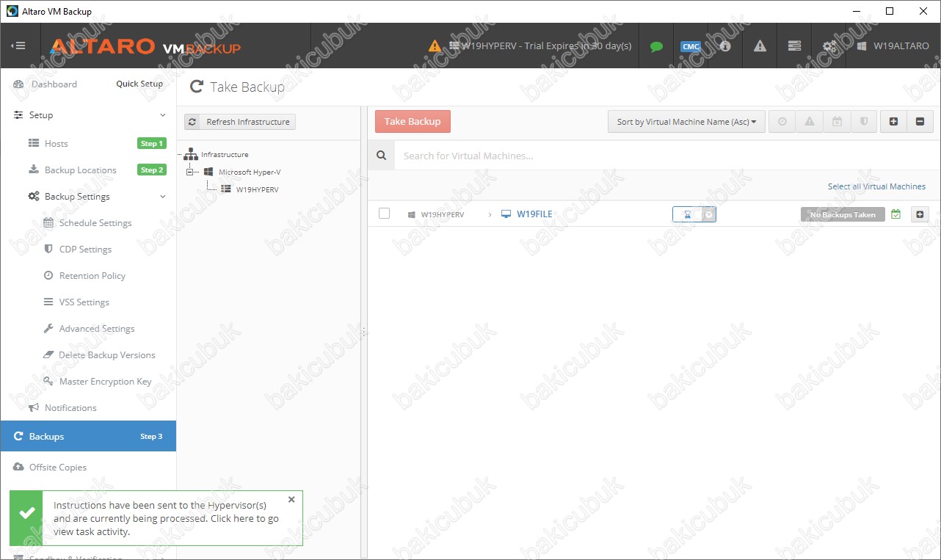Collapse all rows with minus toolbar button
The width and height of the screenshot is (941, 560).
(x=920, y=122)
